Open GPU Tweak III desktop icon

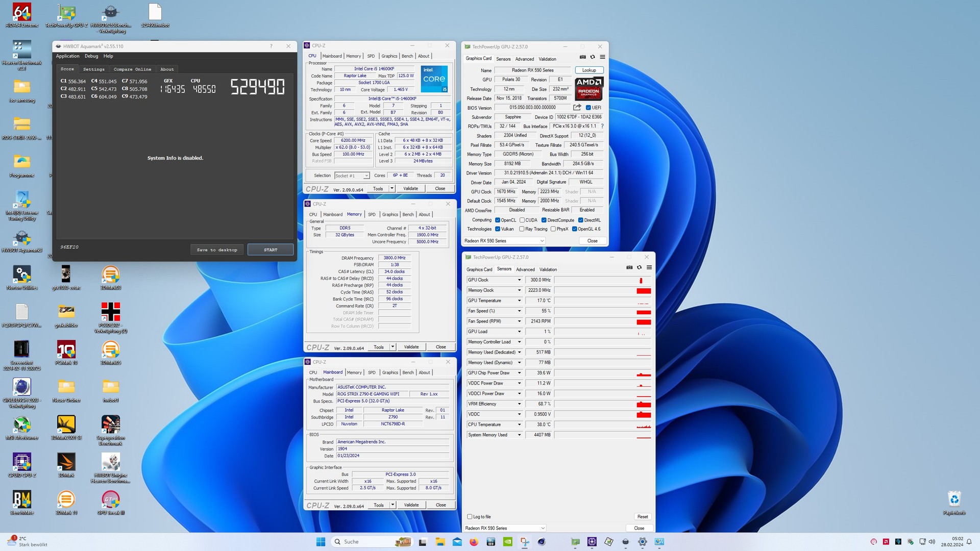110,503
